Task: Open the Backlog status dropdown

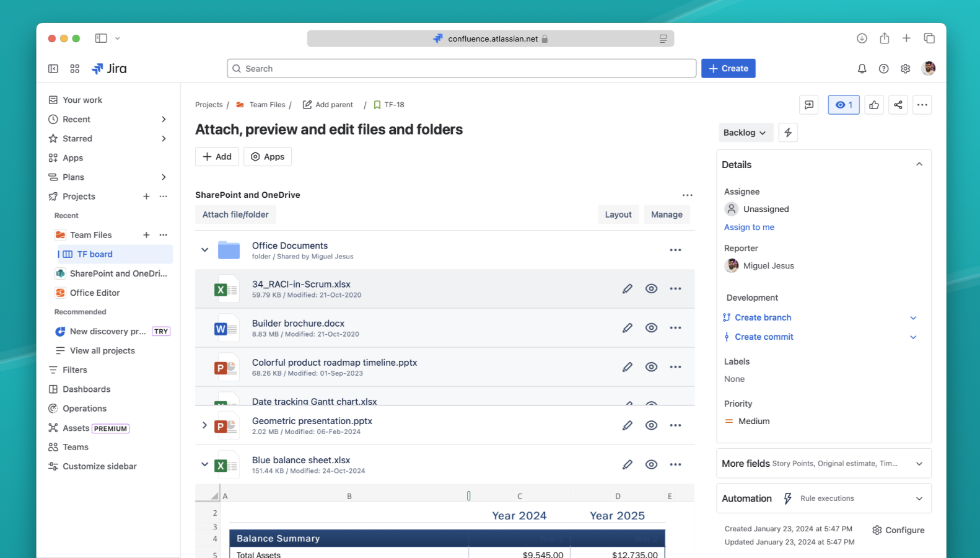Action: (x=745, y=133)
